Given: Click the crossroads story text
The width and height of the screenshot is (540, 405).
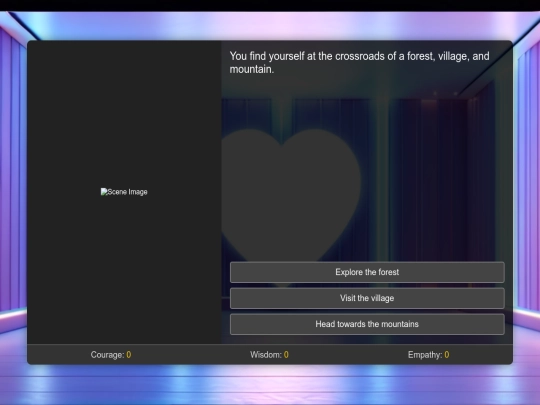Looking at the screenshot, I should click(x=360, y=62).
